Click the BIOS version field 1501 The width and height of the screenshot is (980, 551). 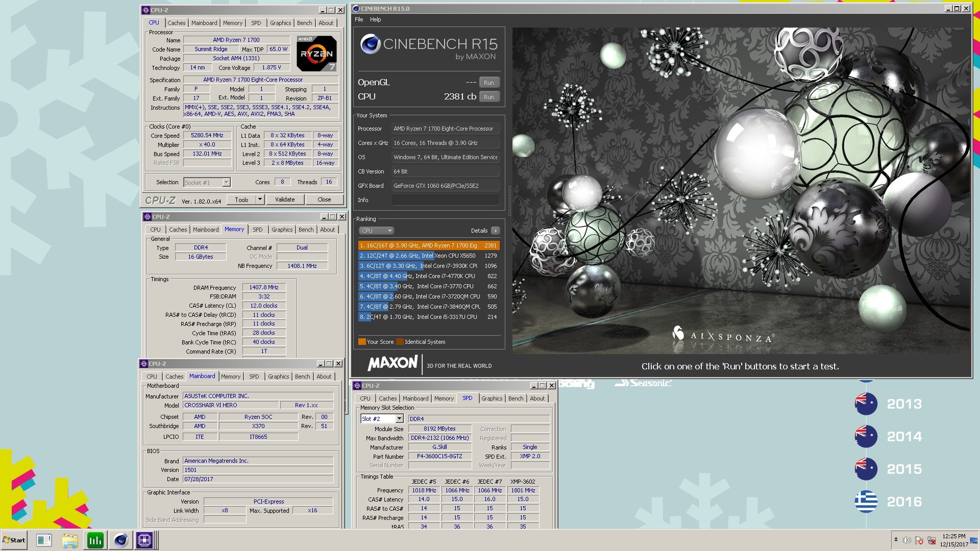point(258,470)
